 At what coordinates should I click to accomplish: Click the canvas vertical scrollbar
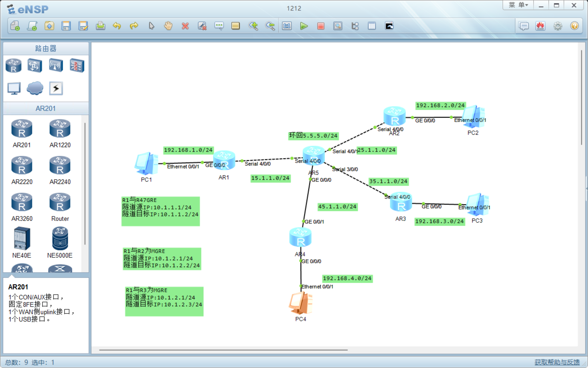tap(581, 98)
